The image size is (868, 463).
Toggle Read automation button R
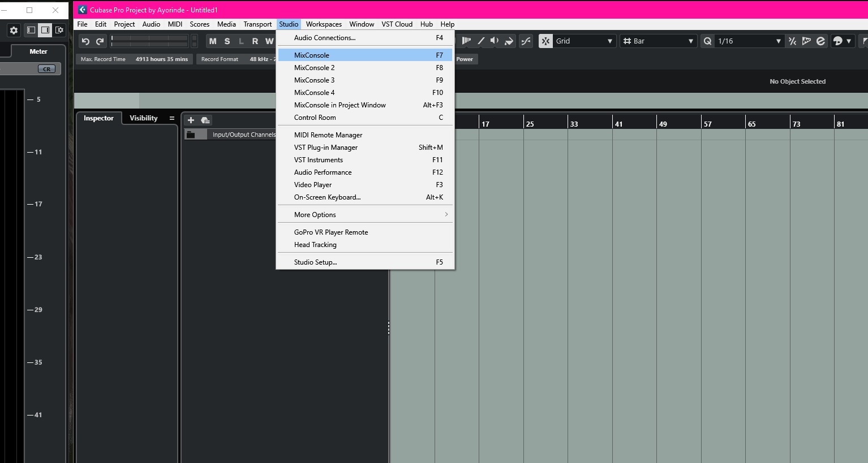pyautogui.click(x=255, y=41)
